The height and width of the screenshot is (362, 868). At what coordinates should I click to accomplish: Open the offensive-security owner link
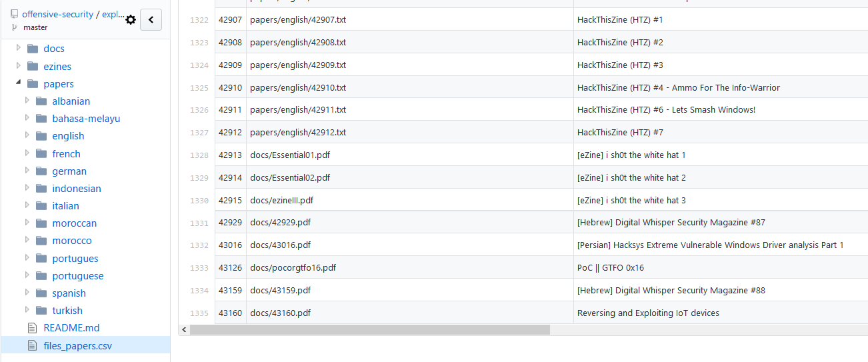pos(57,14)
